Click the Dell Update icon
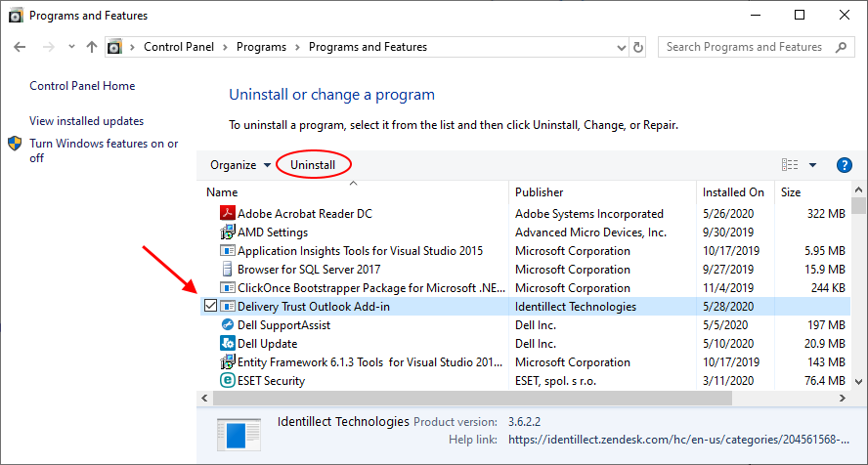This screenshot has height=465, width=868. (x=228, y=343)
